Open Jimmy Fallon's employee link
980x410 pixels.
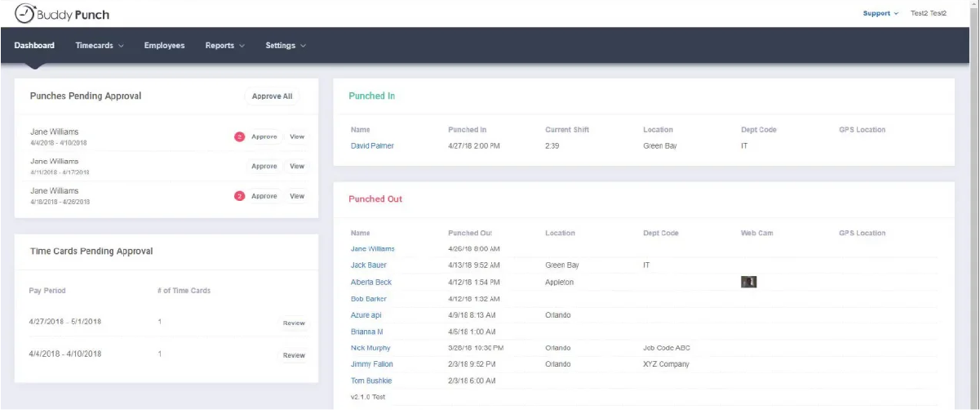pos(371,364)
